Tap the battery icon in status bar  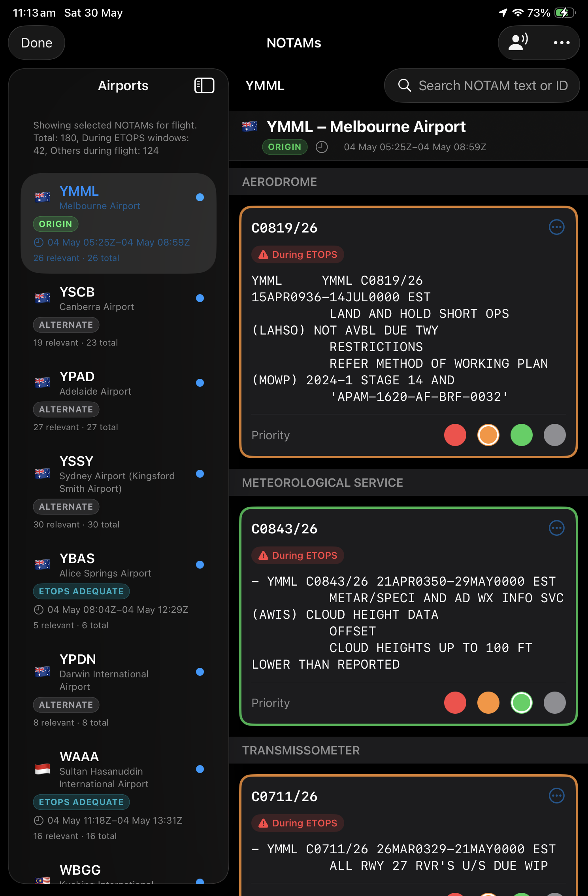coord(565,13)
